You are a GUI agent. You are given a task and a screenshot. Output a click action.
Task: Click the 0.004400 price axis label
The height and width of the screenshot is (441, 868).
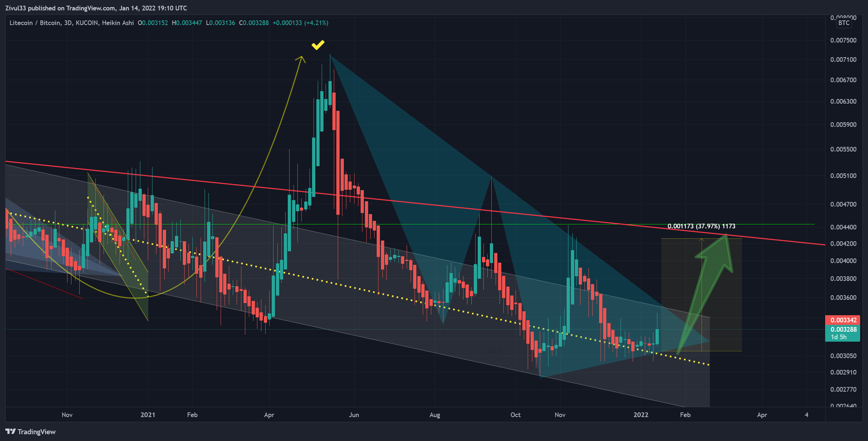843,227
